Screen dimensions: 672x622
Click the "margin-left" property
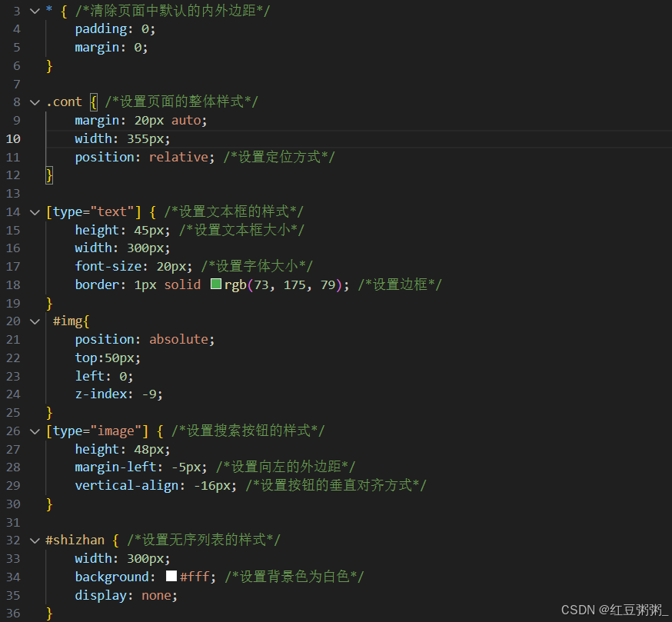(x=115, y=467)
